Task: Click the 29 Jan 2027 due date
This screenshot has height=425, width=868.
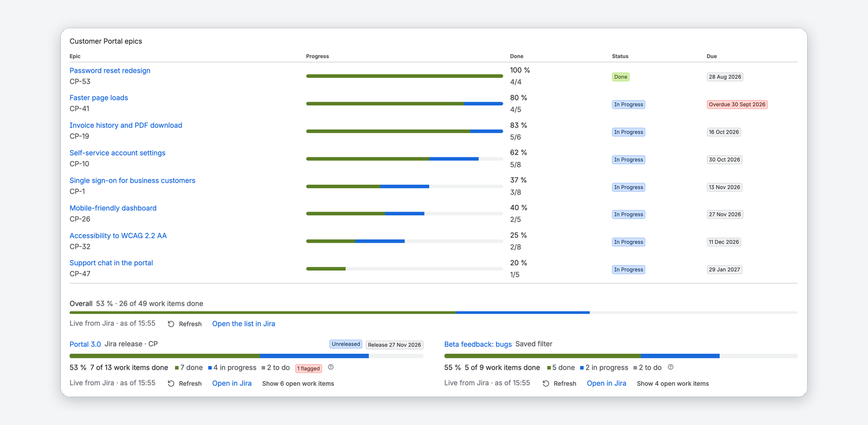Action: pos(725,270)
